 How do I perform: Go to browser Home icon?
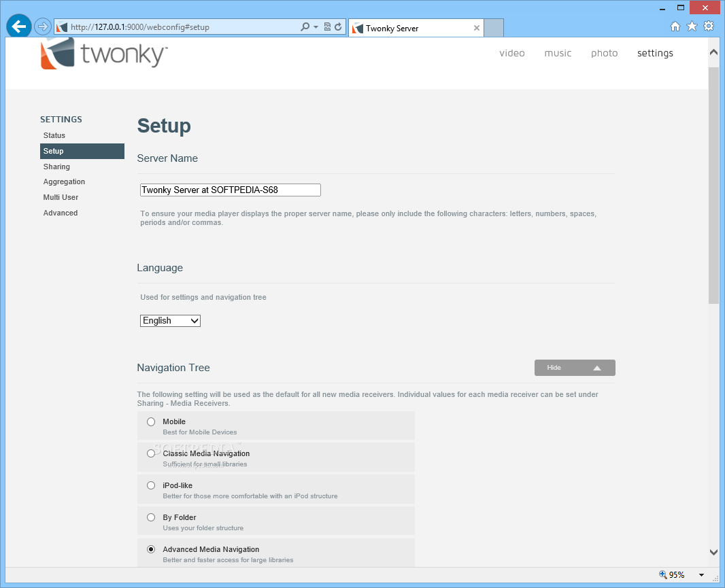675,27
